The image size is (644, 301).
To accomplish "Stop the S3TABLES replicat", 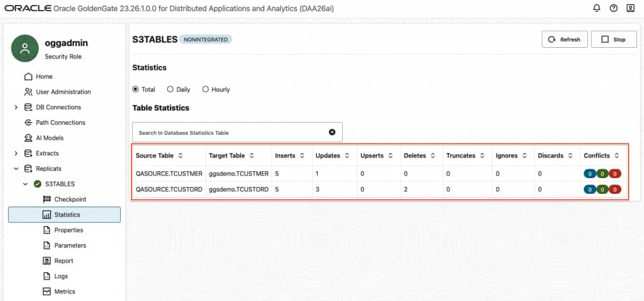I will [614, 39].
